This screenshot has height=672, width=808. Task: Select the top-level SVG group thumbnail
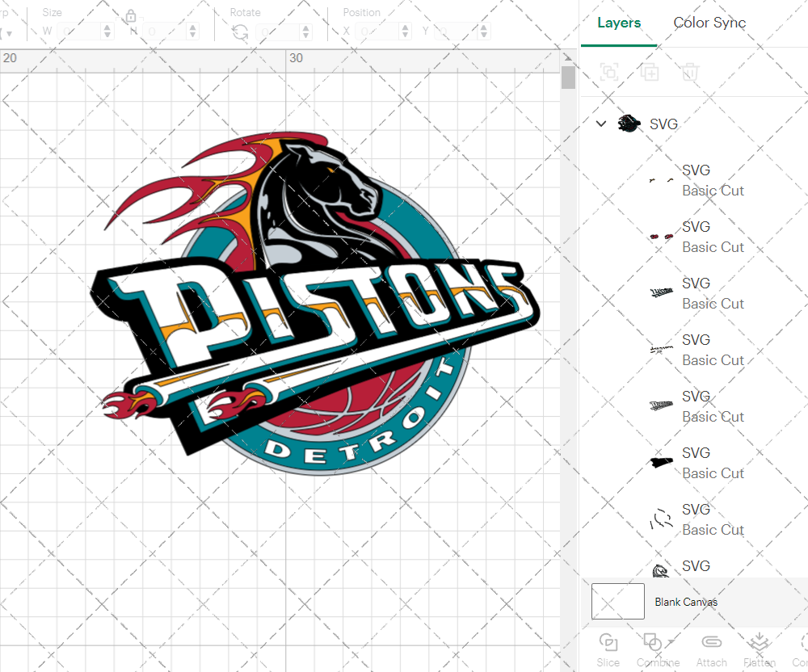pos(629,124)
